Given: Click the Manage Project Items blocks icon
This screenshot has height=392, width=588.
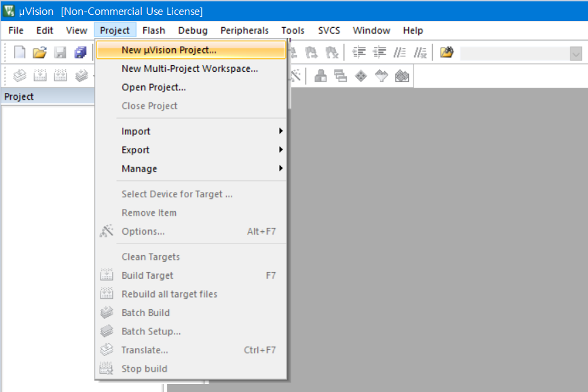Looking at the screenshot, I should [x=320, y=76].
